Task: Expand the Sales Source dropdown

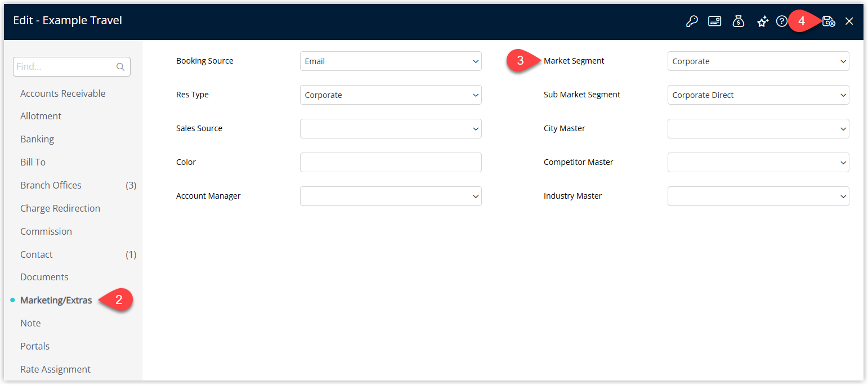Action: pos(391,129)
